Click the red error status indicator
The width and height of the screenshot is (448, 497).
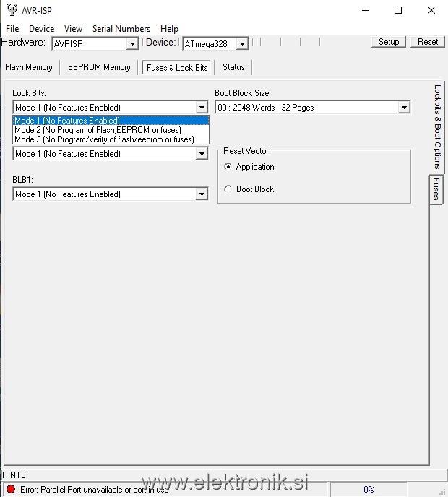pyautogui.click(x=11, y=489)
